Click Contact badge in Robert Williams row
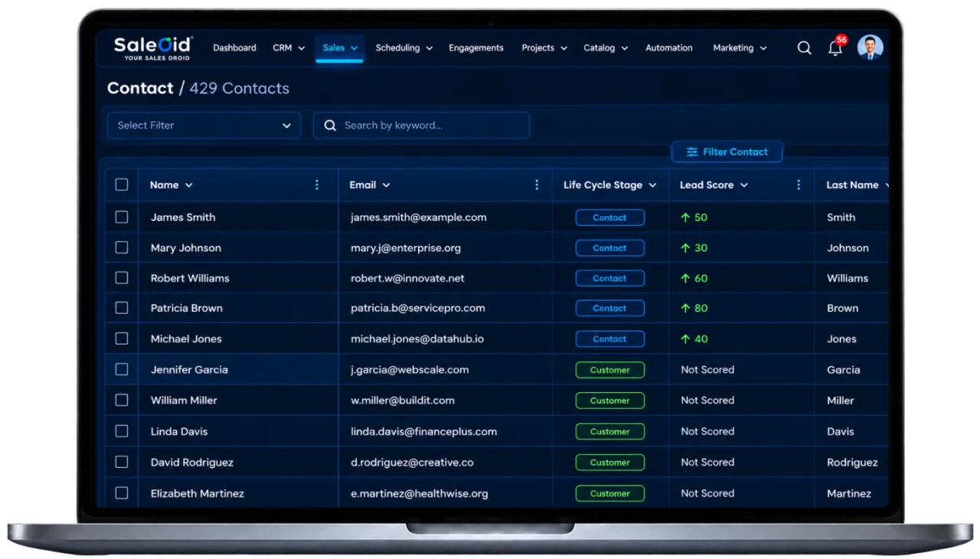Image resolution: width=980 pixels, height=559 pixels. pyautogui.click(x=609, y=278)
